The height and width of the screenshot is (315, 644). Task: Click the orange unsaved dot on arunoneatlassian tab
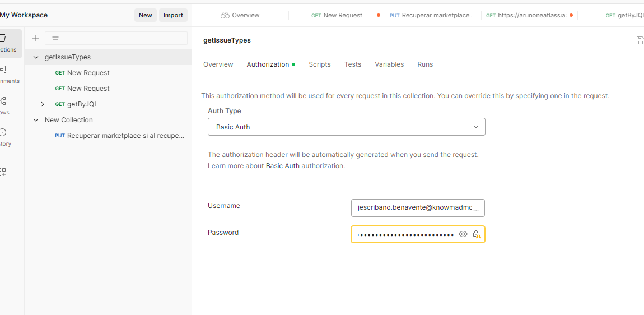tap(571, 15)
